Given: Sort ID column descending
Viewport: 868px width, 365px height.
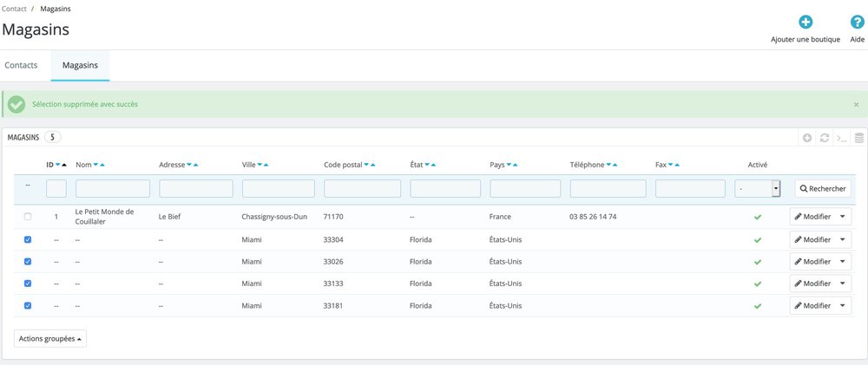Looking at the screenshot, I should [x=57, y=165].
